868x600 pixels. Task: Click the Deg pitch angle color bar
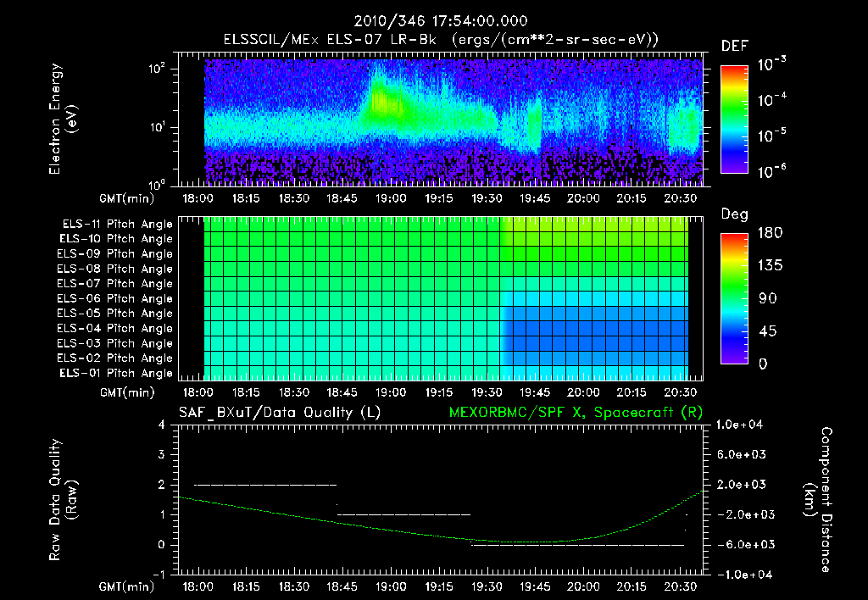point(734,298)
